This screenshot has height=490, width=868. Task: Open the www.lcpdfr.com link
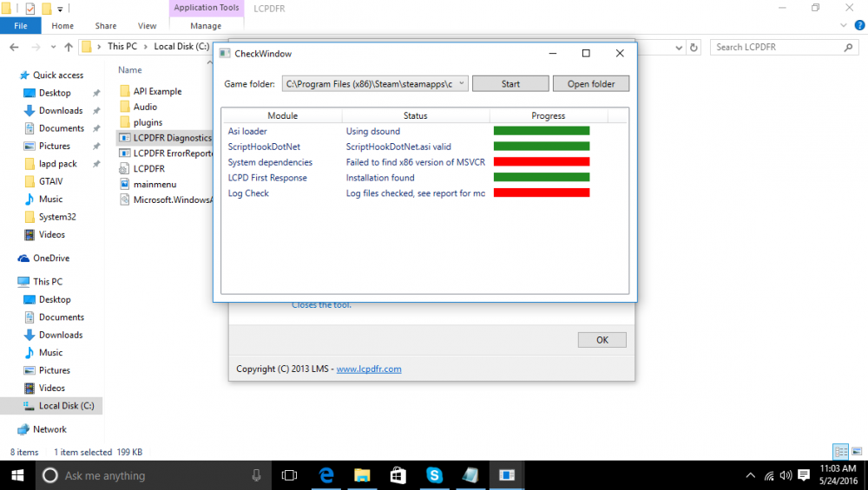pyautogui.click(x=369, y=369)
